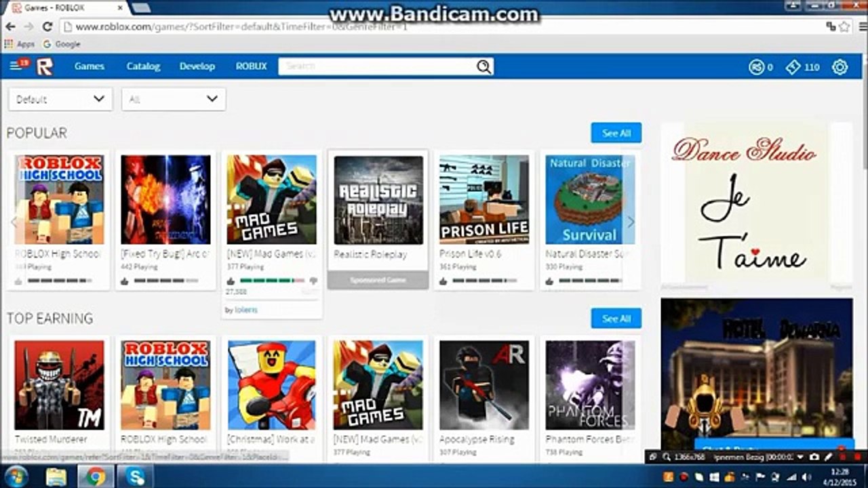Click the Dance Studio Je T'aime advertisement
Screen dimensions: 868x488
point(757,203)
